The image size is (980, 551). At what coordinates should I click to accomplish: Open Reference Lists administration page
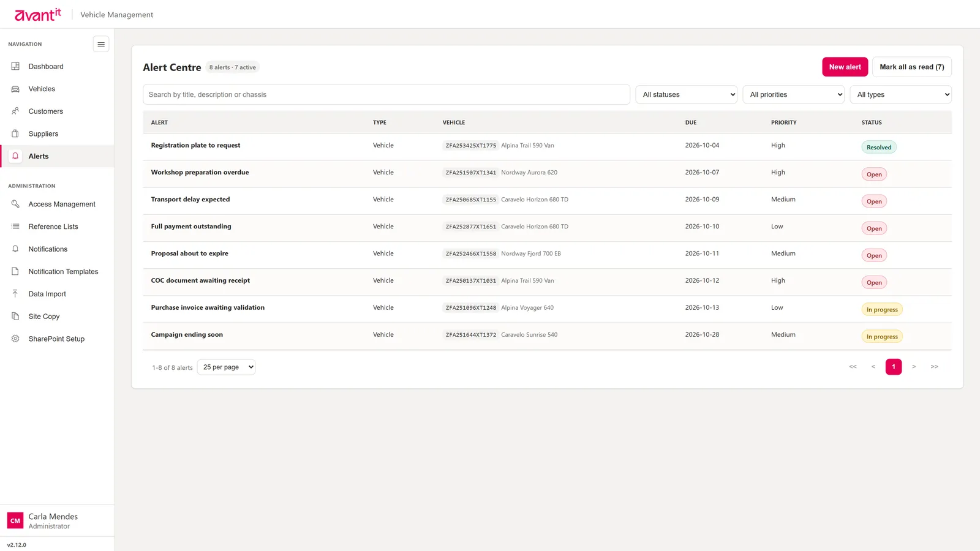(x=57, y=227)
